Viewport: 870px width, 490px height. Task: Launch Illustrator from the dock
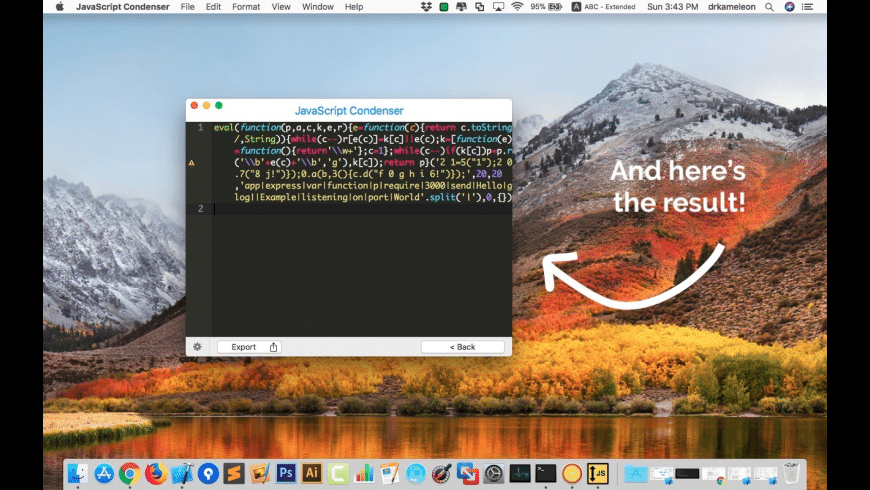[312, 473]
